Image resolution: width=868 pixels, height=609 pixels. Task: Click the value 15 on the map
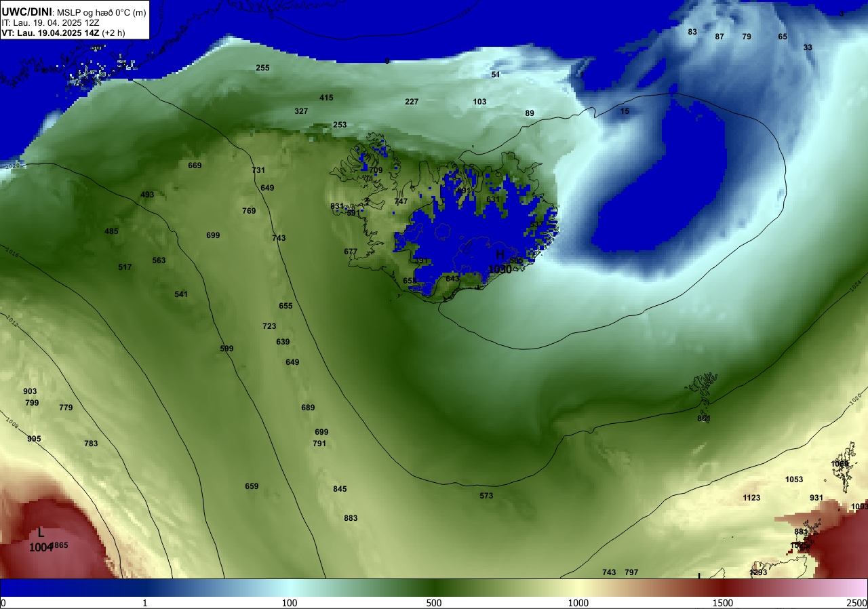[625, 111]
